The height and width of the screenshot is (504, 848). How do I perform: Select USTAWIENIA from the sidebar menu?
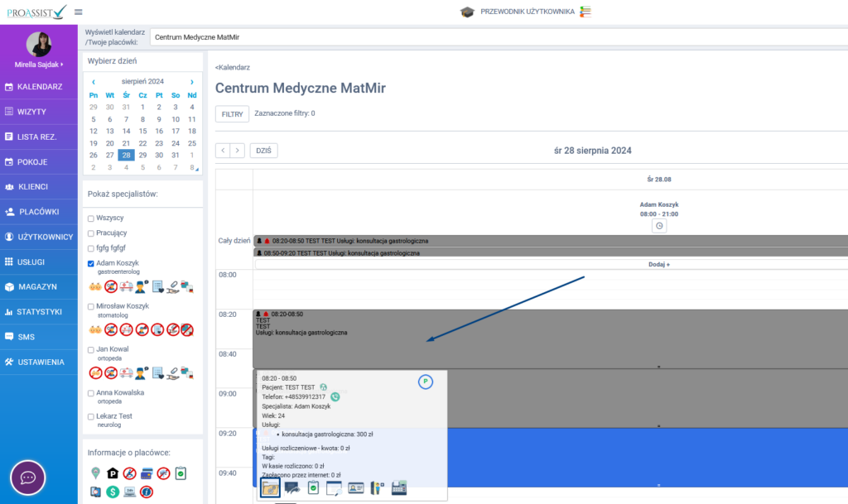(x=40, y=362)
